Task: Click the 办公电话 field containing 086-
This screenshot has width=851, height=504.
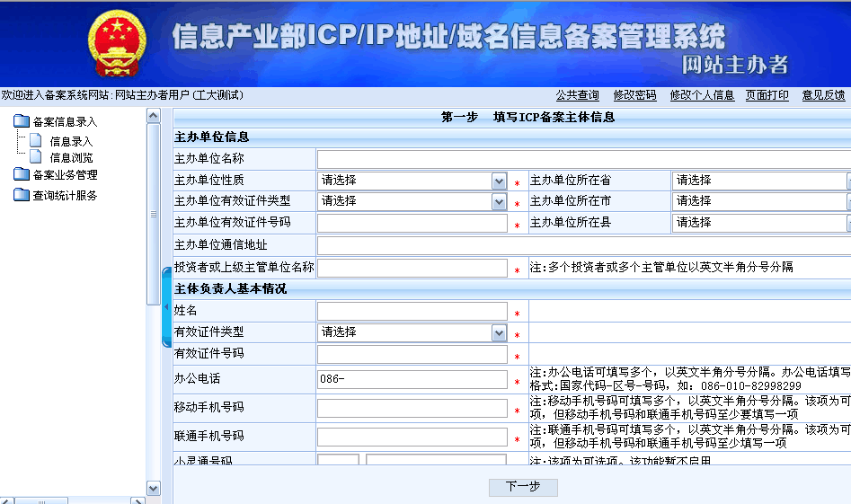Action: tap(412, 379)
